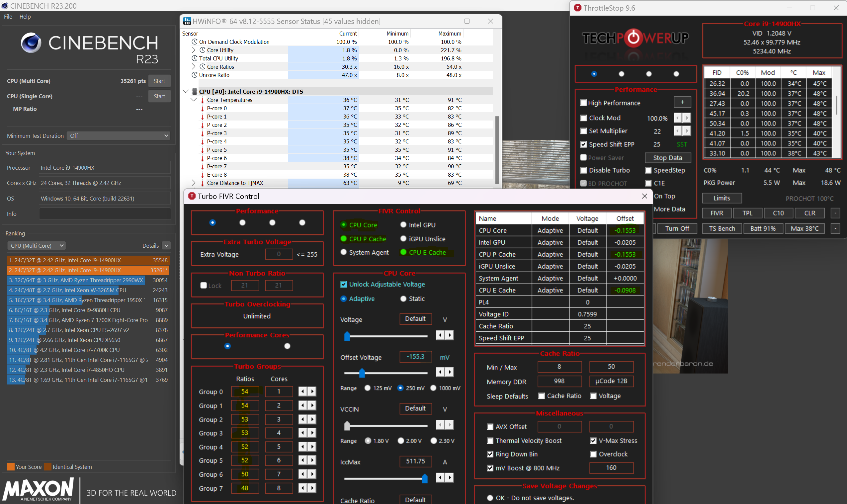847x504 pixels.
Task: Click the HWiNFO app icon in its title bar
Action: (187, 21)
